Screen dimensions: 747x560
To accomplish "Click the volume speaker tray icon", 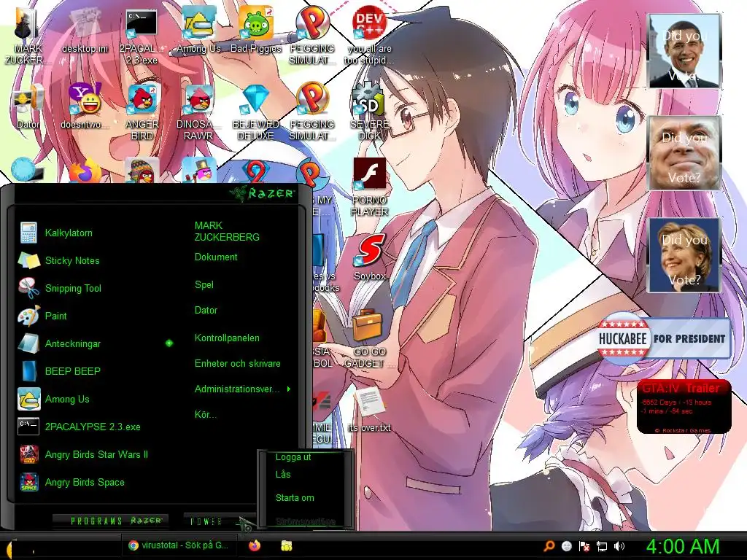I will point(619,546).
